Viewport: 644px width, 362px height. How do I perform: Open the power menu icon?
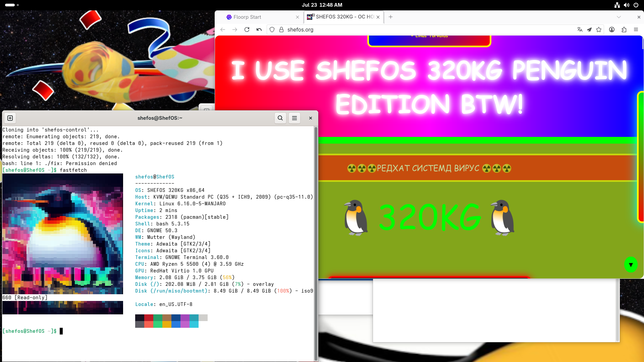point(636,5)
